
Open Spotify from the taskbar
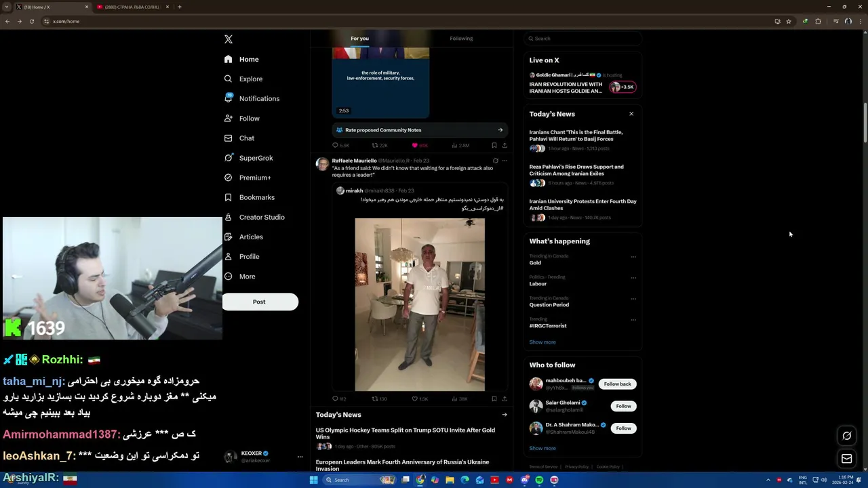click(x=540, y=480)
